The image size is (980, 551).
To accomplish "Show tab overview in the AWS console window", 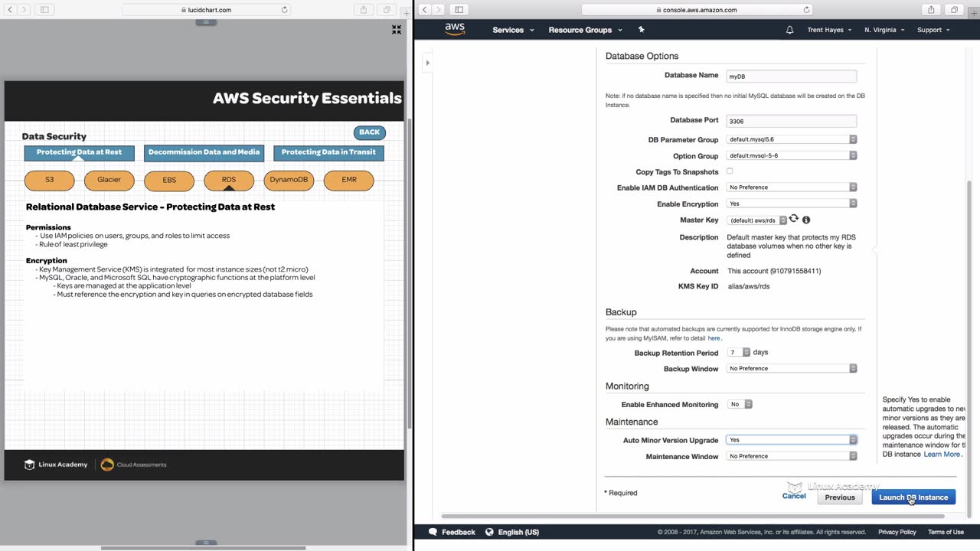I will pyautogui.click(x=954, y=10).
